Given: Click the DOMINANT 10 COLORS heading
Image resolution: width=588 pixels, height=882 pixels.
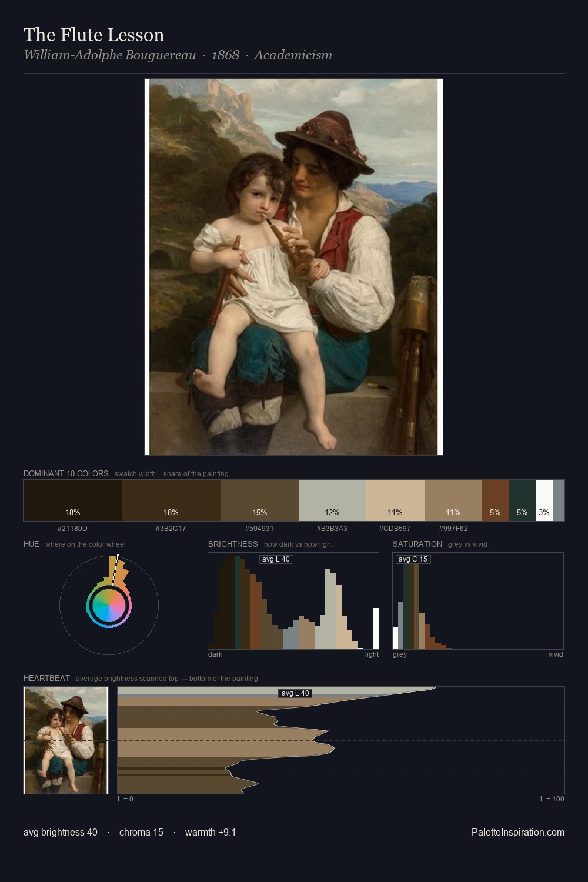Looking at the screenshot, I should click(66, 473).
